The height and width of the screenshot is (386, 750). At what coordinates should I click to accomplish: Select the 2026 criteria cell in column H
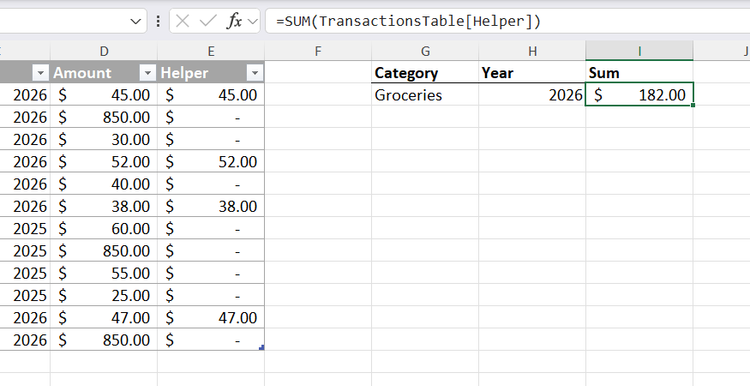(532, 95)
